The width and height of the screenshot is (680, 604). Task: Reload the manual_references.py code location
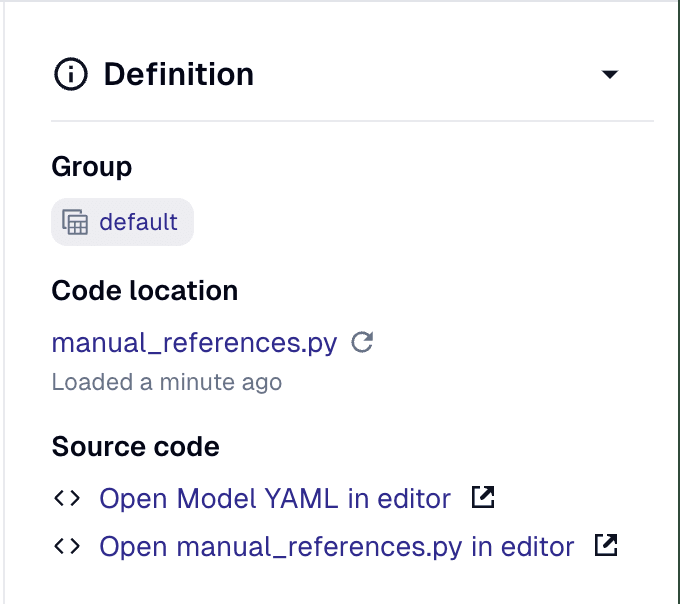(363, 343)
